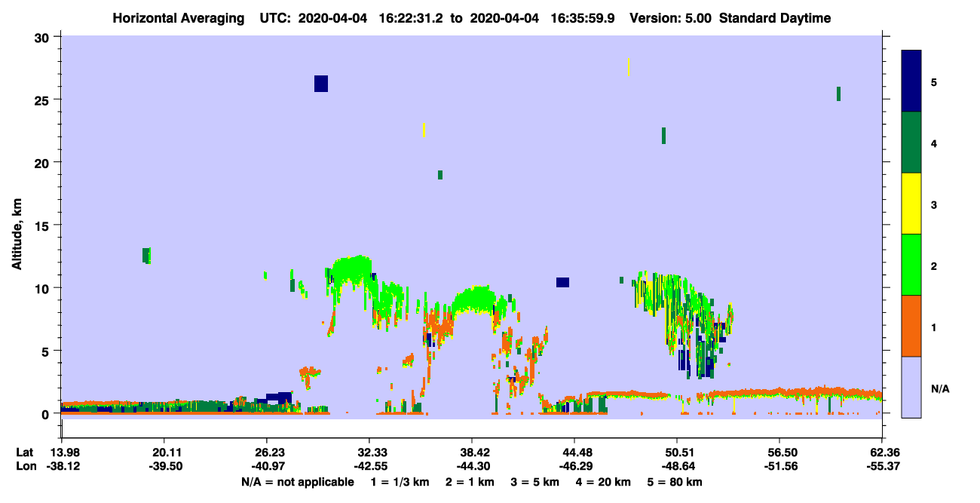This screenshot has width=980, height=503.
Task: Click the colorbar label '5'
Action: point(934,82)
